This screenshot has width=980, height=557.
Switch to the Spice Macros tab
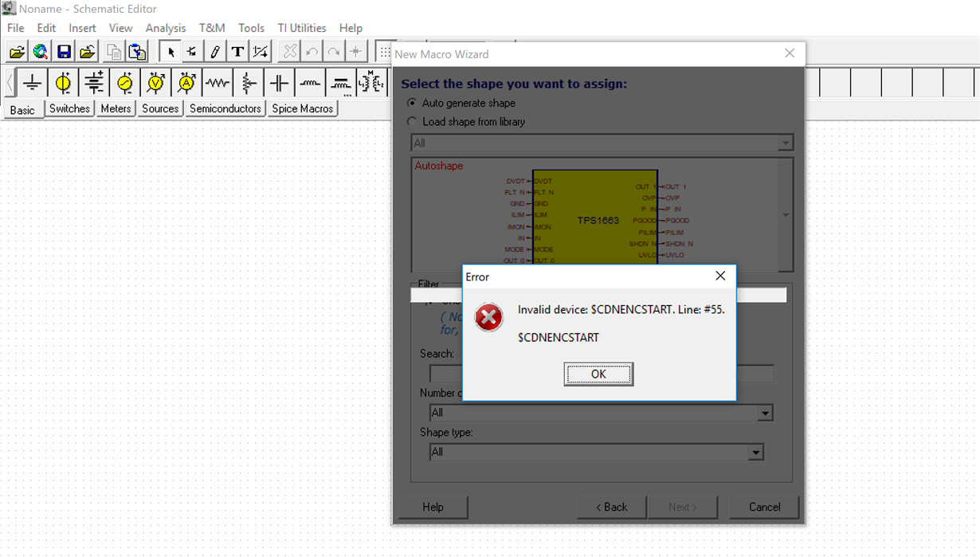[x=303, y=108]
